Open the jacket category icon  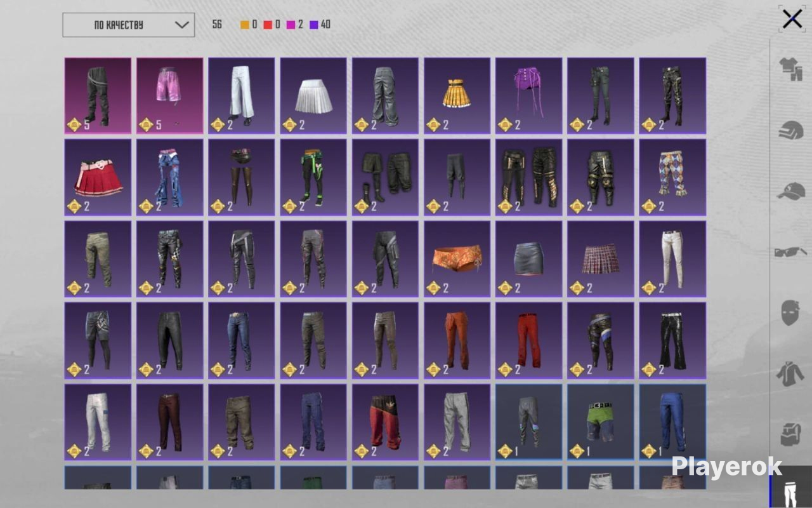pyautogui.click(x=790, y=373)
